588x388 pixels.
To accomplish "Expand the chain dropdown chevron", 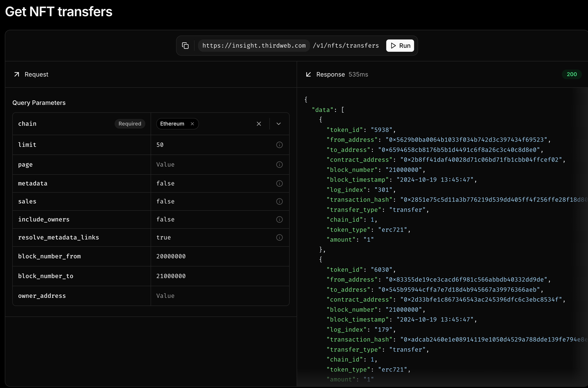I will pyautogui.click(x=279, y=124).
